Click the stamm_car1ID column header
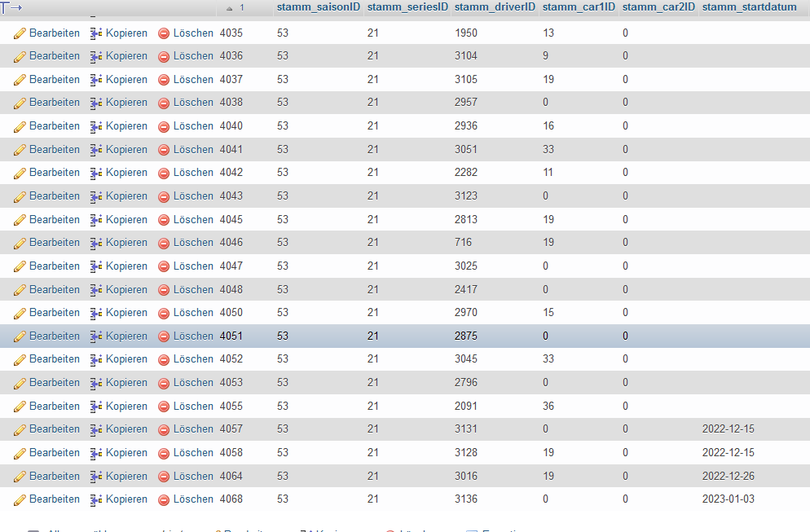The height and width of the screenshot is (532, 810). (578, 7)
